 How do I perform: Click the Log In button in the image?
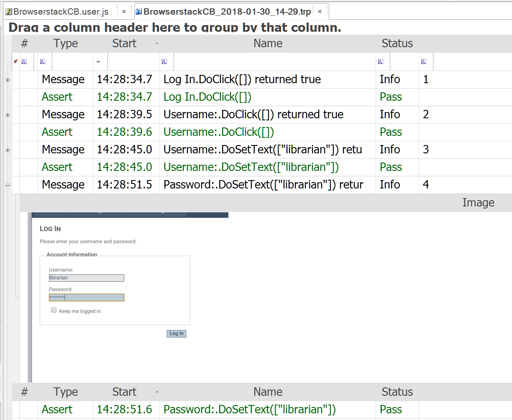coord(177,333)
